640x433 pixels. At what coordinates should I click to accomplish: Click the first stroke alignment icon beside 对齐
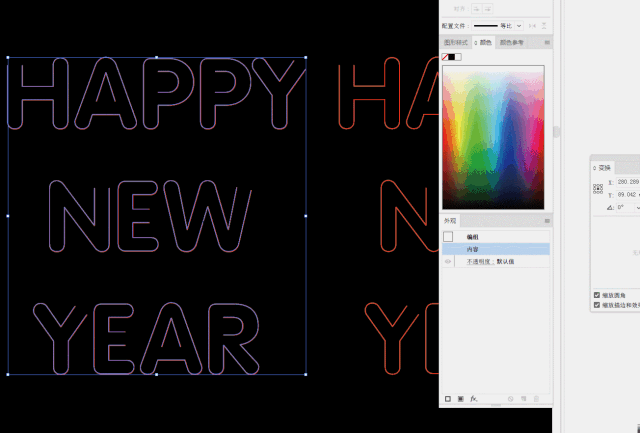click(x=476, y=9)
